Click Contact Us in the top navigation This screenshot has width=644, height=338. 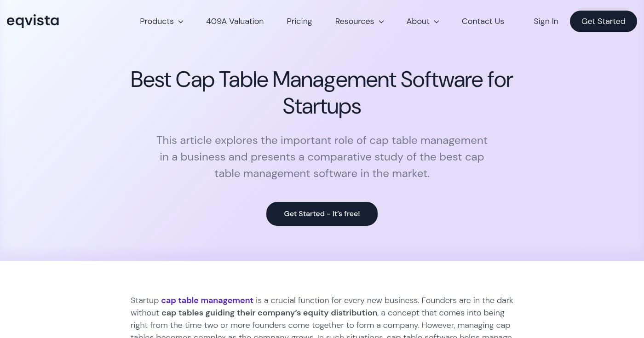coord(483,21)
